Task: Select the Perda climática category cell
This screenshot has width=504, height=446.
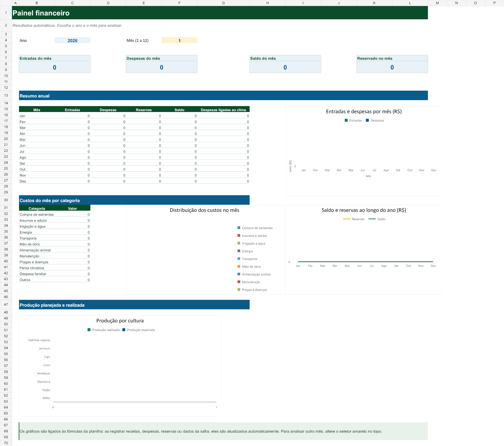Action: click(37, 268)
